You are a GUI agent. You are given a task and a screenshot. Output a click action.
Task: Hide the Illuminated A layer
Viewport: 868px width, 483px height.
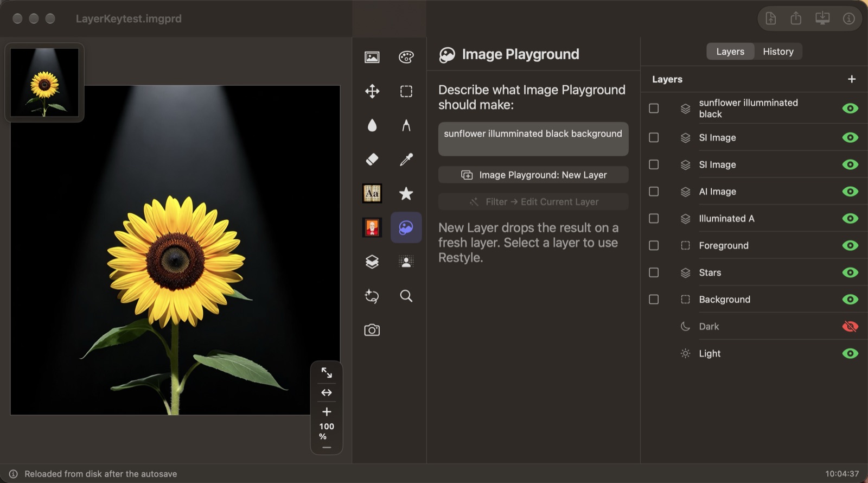[850, 219]
